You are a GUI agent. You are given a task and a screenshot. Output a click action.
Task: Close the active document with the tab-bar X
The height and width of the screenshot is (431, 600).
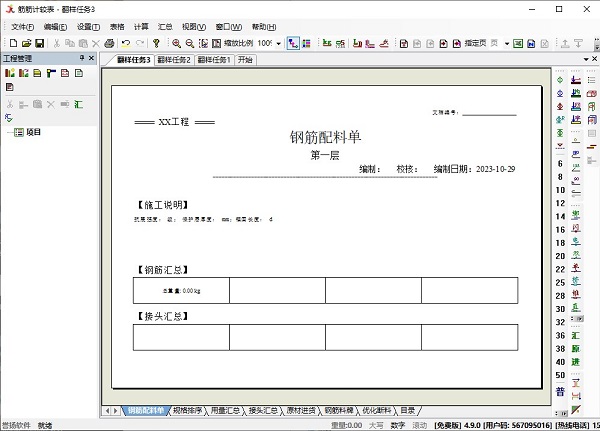pyautogui.click(x=594, y=59)
